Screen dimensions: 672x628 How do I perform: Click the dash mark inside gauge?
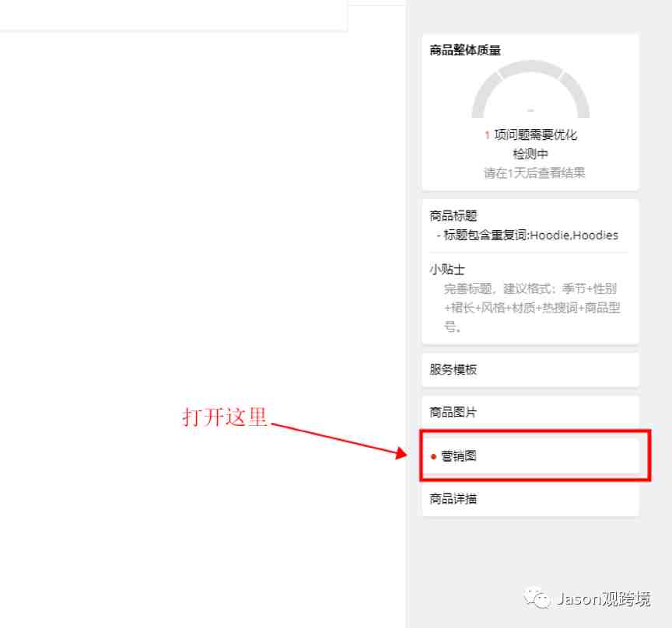[x=530, y=110]
